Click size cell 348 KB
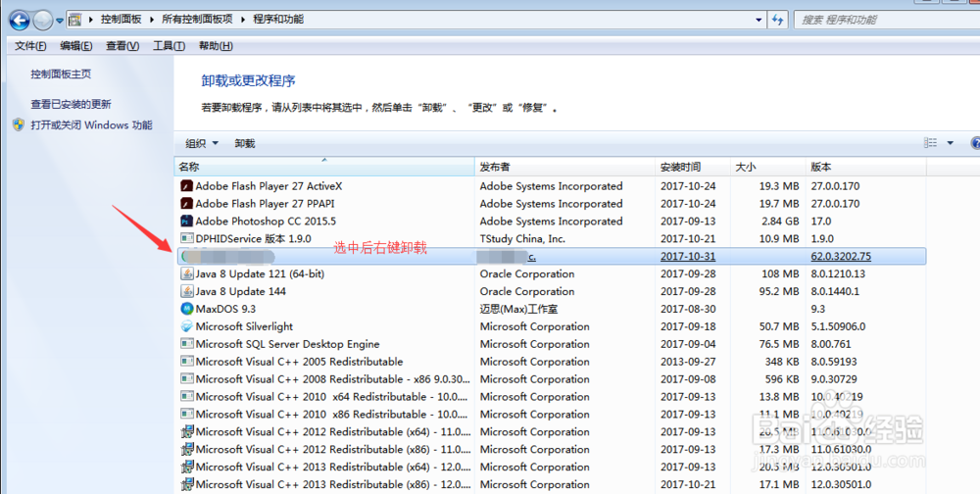This screenshot has height=494, width=980. pyautogui.click(x=782, y=362)
